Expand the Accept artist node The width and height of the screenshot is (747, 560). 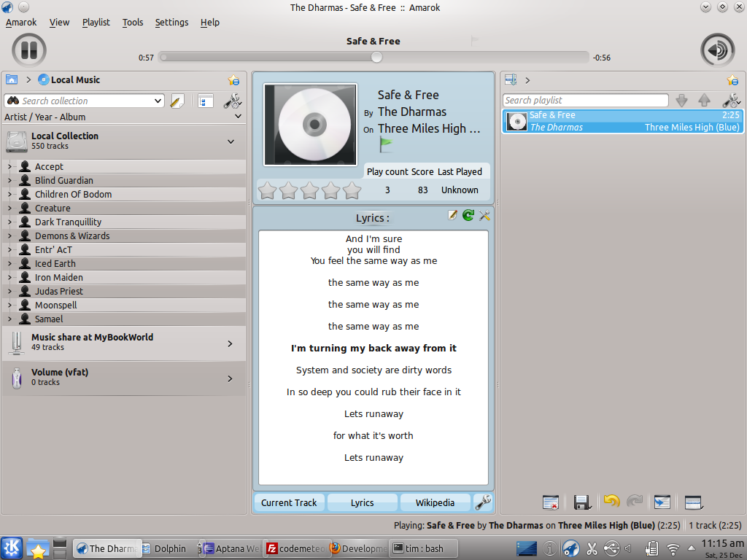[9, 166]
